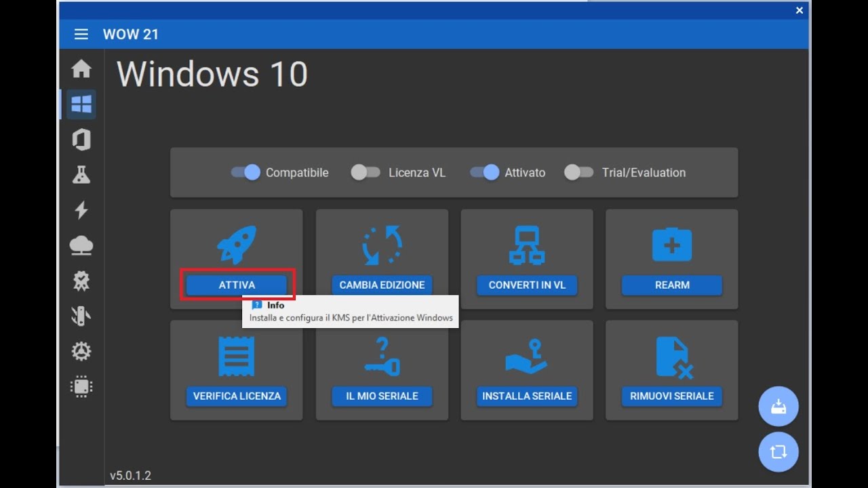This screenshot has height=488, width=868.
Task: Click the receipt Verifica Licenza icon
Action: click(237, 357)
